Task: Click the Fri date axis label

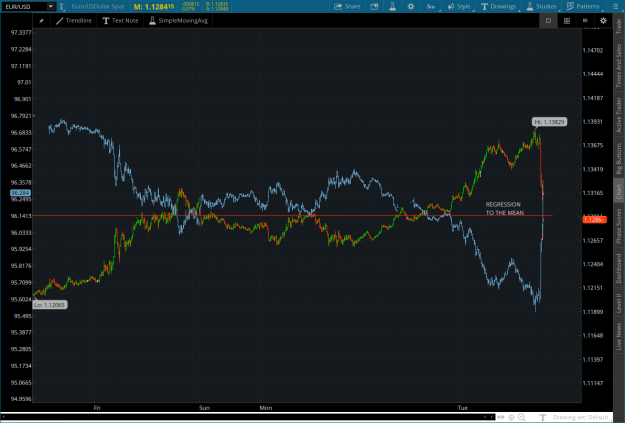Action: (x=97, y=407)
